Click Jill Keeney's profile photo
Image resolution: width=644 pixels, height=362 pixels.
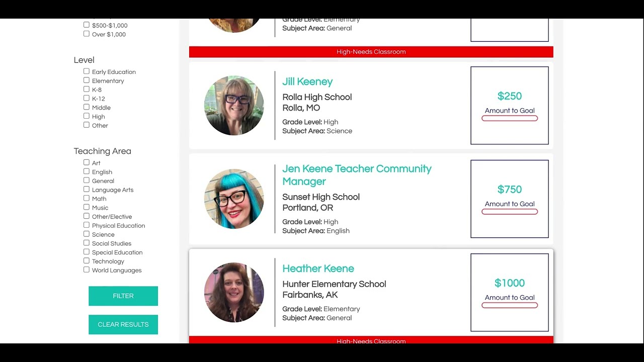234,106
